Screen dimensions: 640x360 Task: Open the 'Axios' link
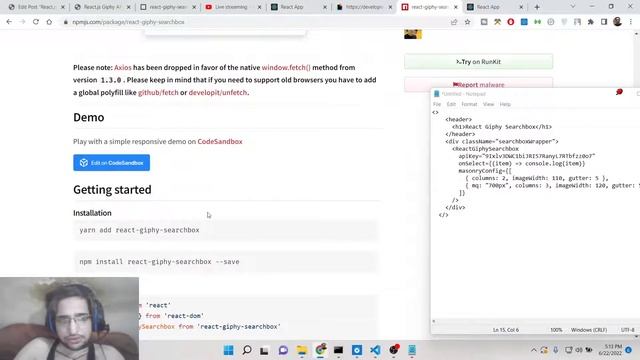[x=123, y=67]
